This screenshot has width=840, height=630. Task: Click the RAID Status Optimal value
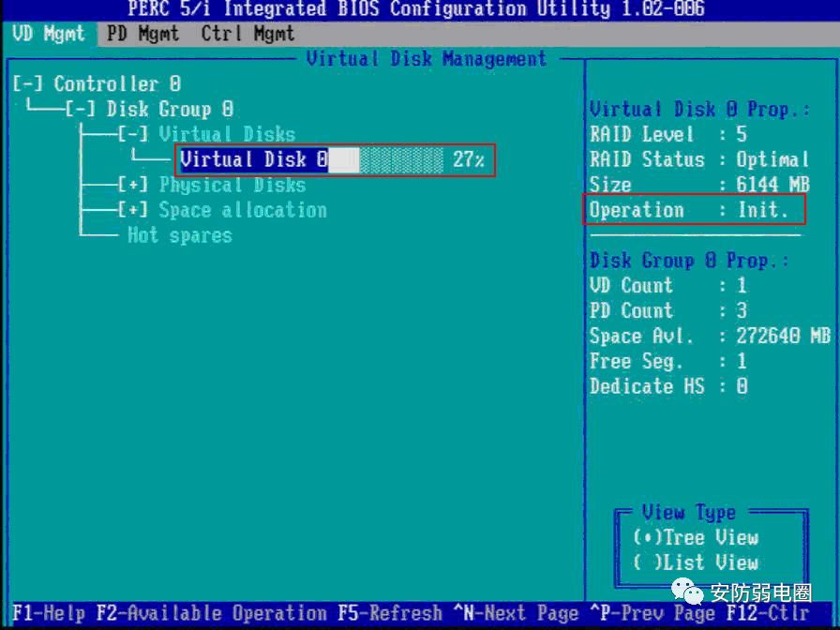772,159
